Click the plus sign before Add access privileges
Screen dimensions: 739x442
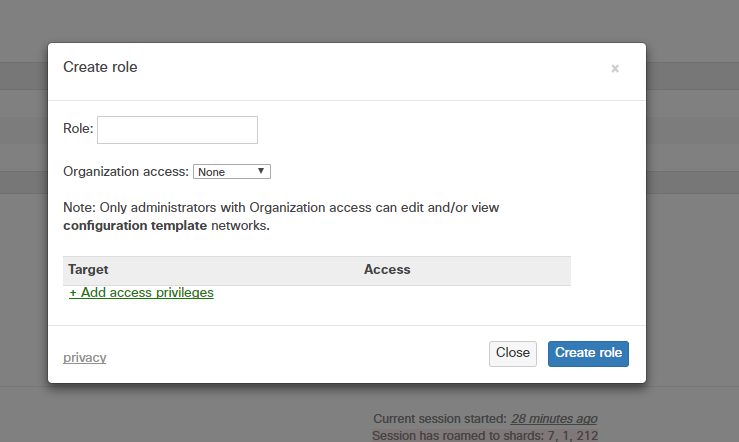[x=73, y=293]
